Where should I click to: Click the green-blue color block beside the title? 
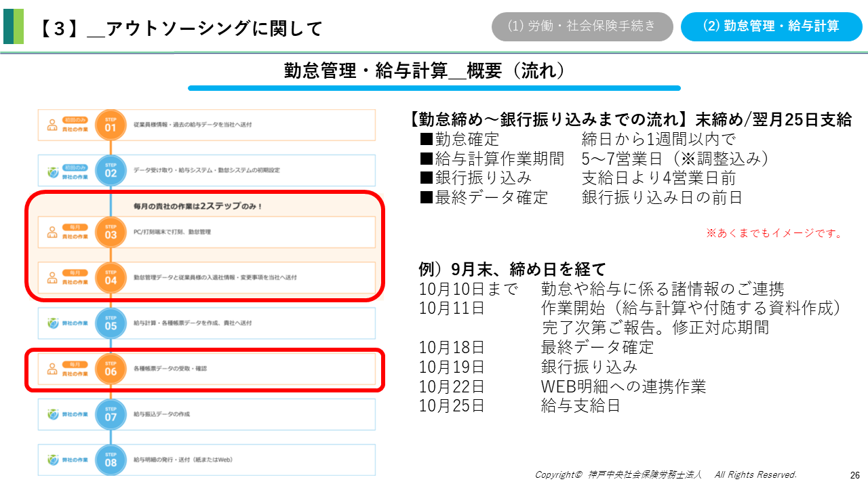click(14, 26)
